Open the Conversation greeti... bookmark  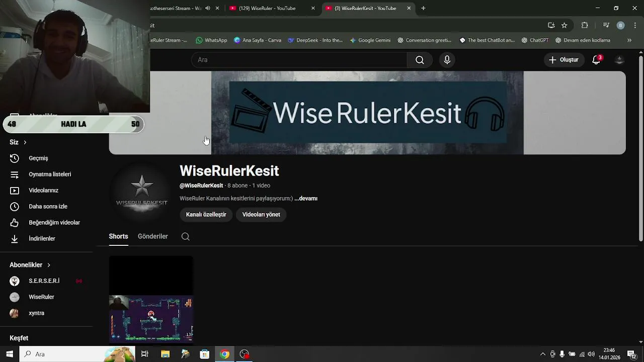click(x=425, y=40)
